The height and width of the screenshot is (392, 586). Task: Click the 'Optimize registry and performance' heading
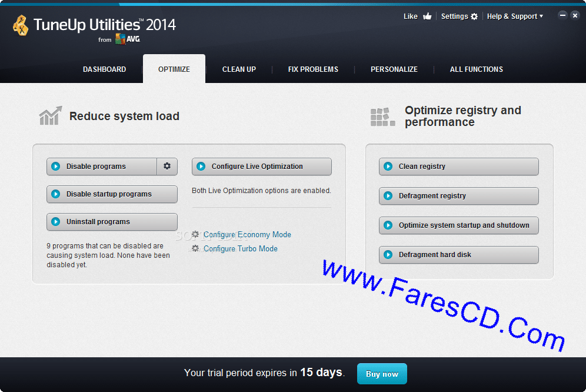[462, 116]
